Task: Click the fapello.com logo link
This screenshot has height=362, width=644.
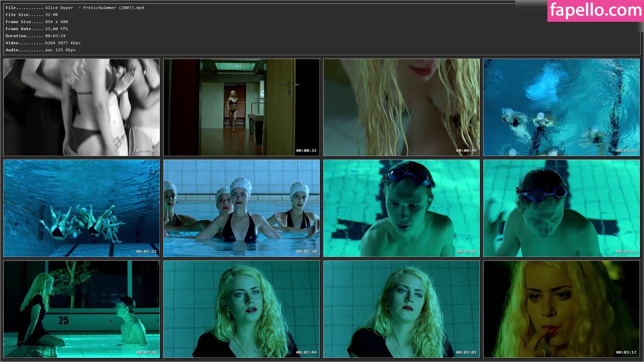Action: [x=595, y=10]
